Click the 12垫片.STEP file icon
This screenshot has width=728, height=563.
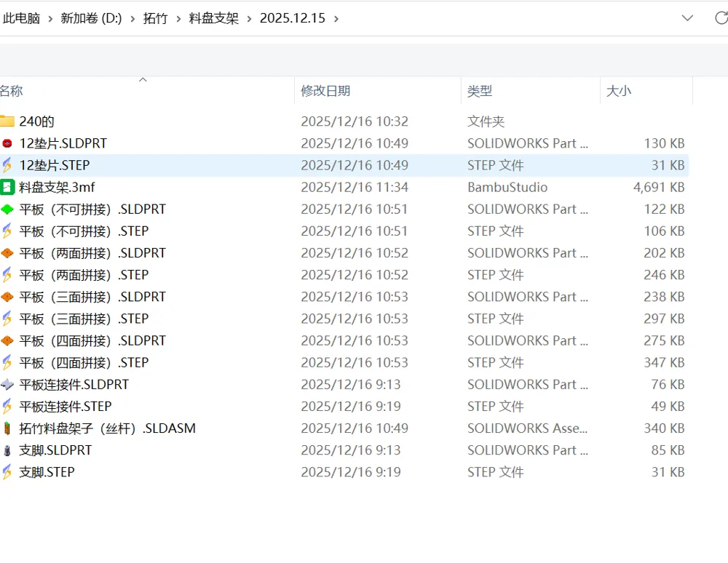pos(7,165)
